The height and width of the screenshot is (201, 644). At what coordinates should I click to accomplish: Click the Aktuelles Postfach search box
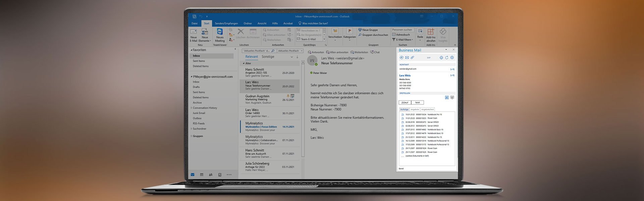tap(259, 51)
